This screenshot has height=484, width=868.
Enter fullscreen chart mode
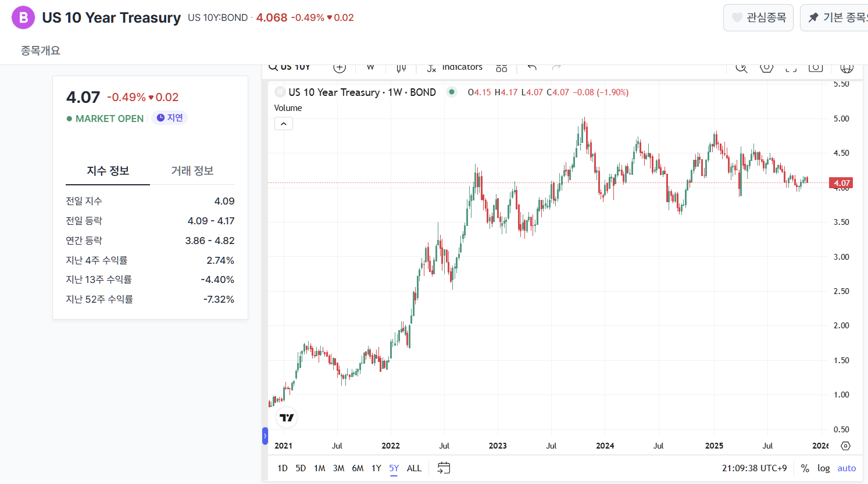pos(791,68)
